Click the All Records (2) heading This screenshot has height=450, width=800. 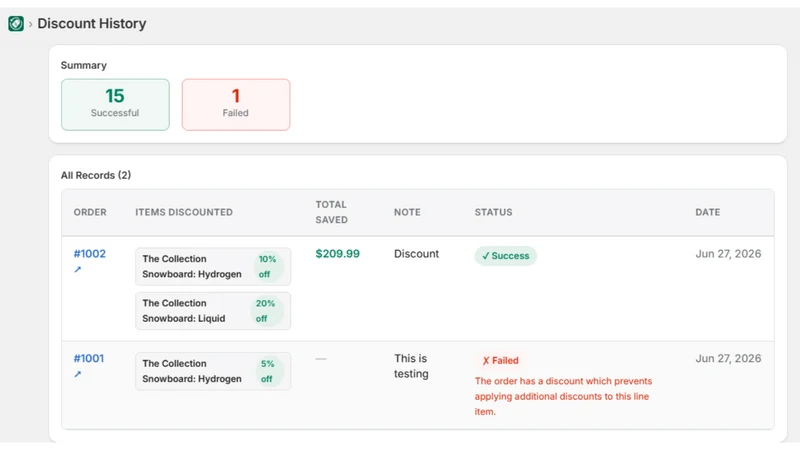96,175
